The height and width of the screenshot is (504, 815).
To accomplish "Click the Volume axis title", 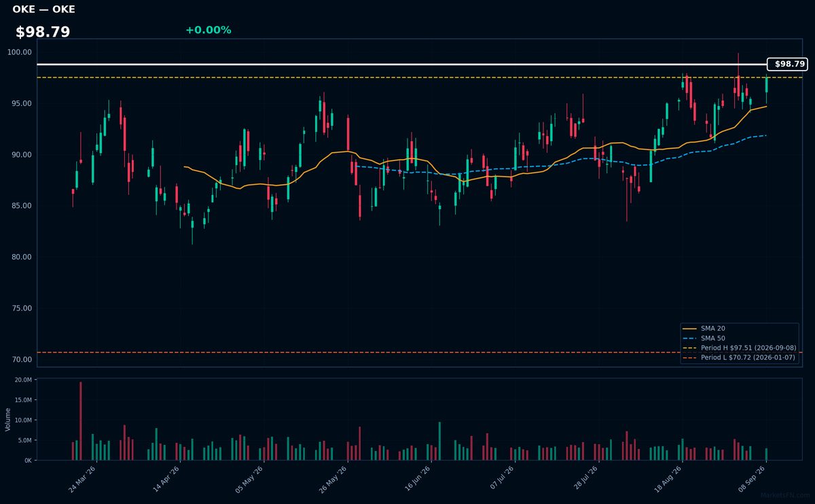I will pyautogui.click(x=7, y=419).
